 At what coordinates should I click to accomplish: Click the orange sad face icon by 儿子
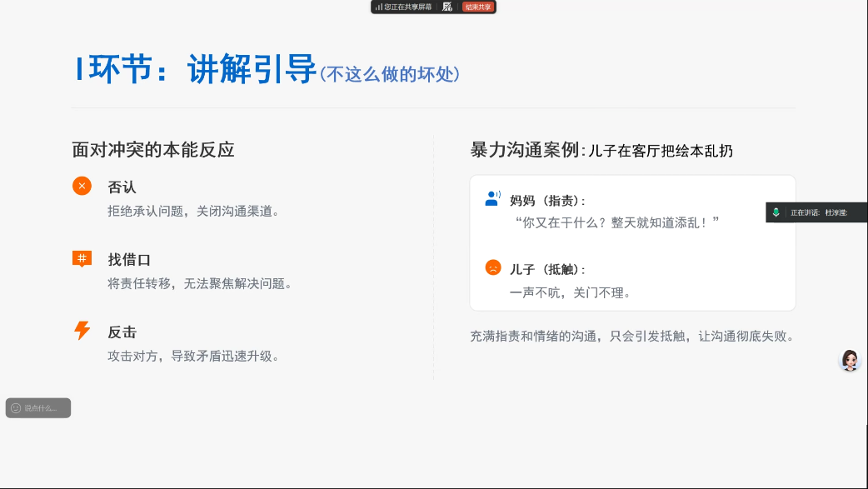tap(493, 268)
